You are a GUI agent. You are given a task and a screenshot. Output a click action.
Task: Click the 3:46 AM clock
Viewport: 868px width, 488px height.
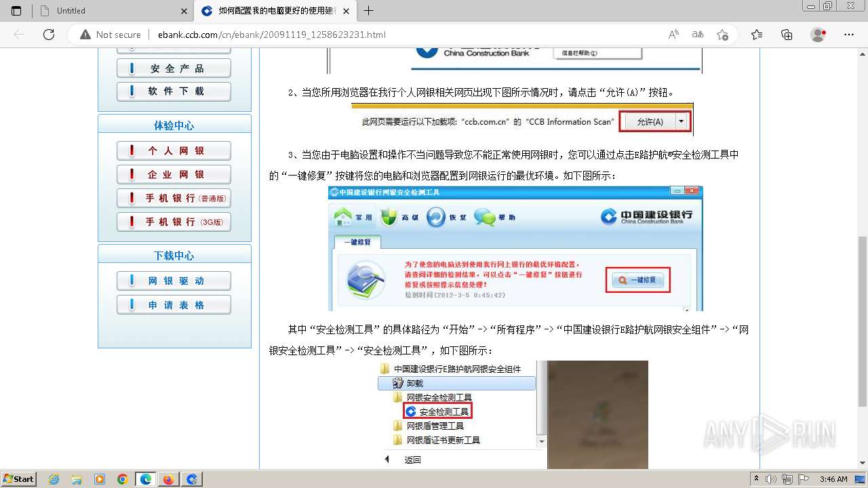click(833, 479)
